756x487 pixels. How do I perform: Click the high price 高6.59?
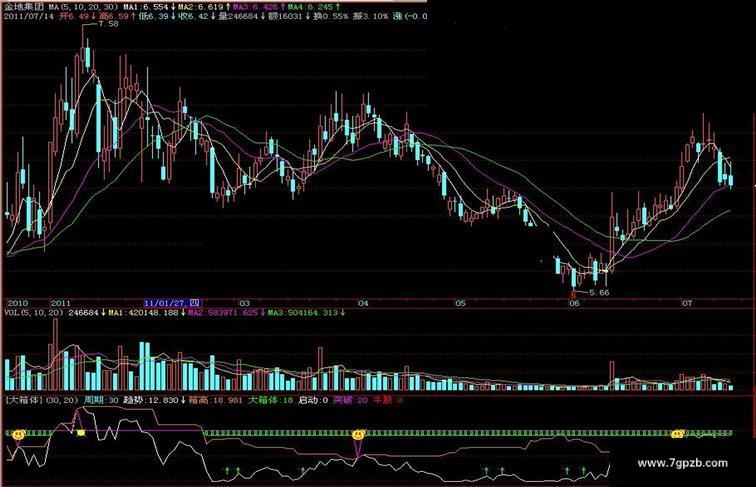tap(113, 16)
